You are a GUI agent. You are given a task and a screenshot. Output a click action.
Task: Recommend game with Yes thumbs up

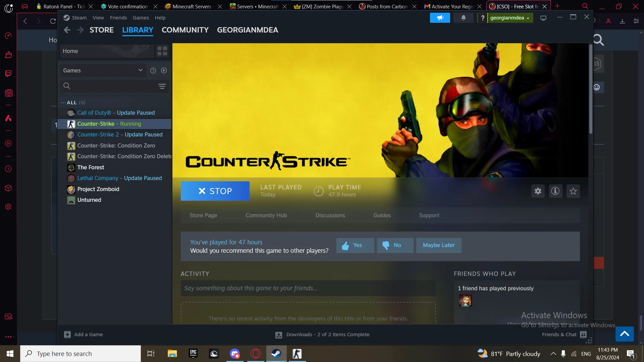(355, 245)
